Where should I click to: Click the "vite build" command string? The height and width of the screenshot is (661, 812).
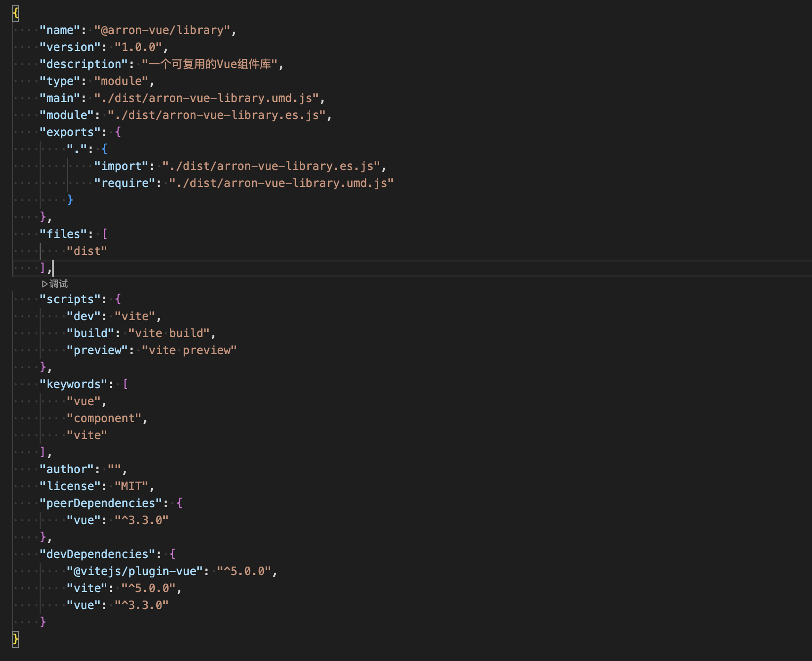tap(169, 333)
